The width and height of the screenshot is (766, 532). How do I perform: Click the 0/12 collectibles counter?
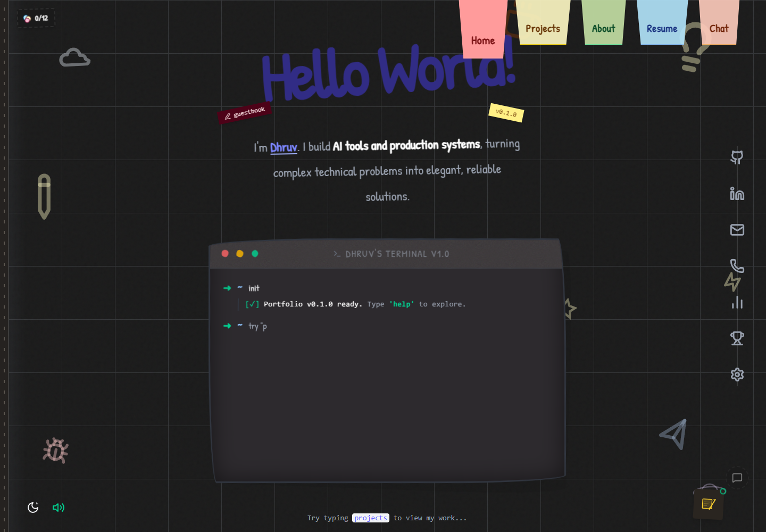36,18
